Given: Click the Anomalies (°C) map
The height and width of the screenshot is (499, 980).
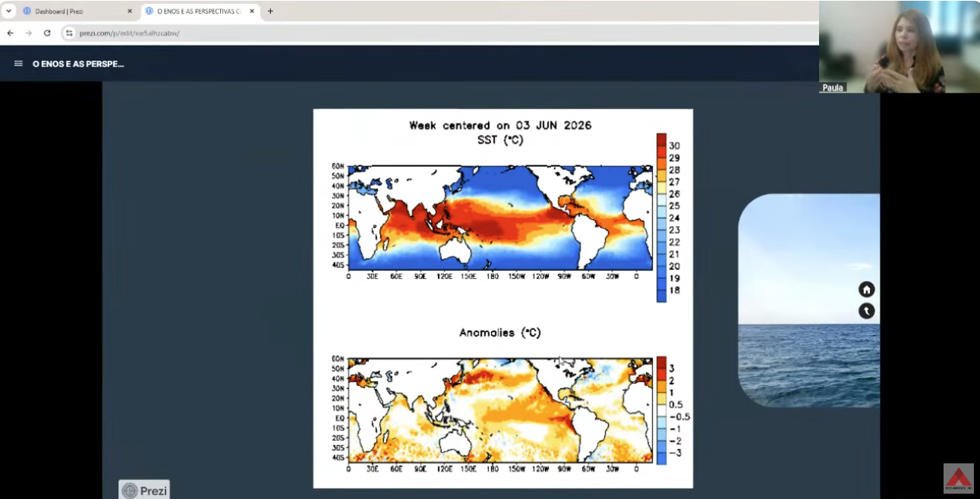Looking at the screenshot, I should point(499,410).
